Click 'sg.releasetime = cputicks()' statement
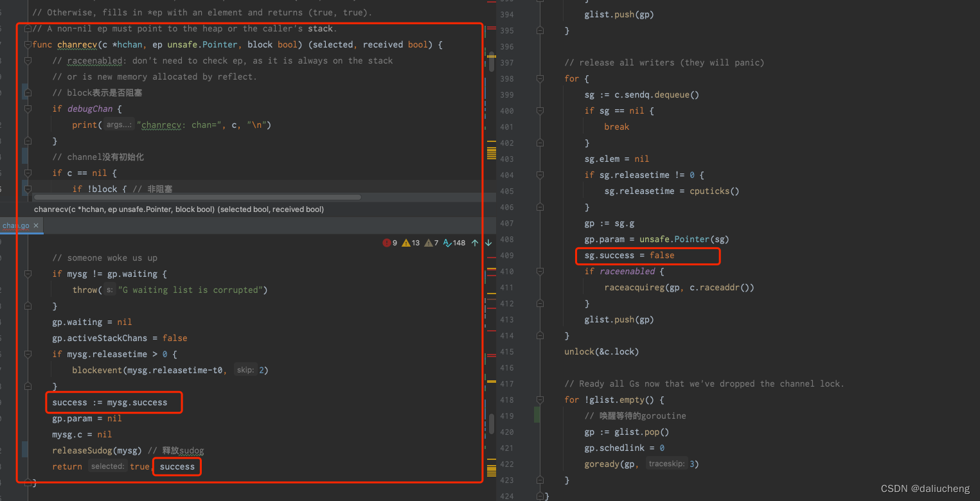This screenshot has height=501, width=980. coord(672,191)
